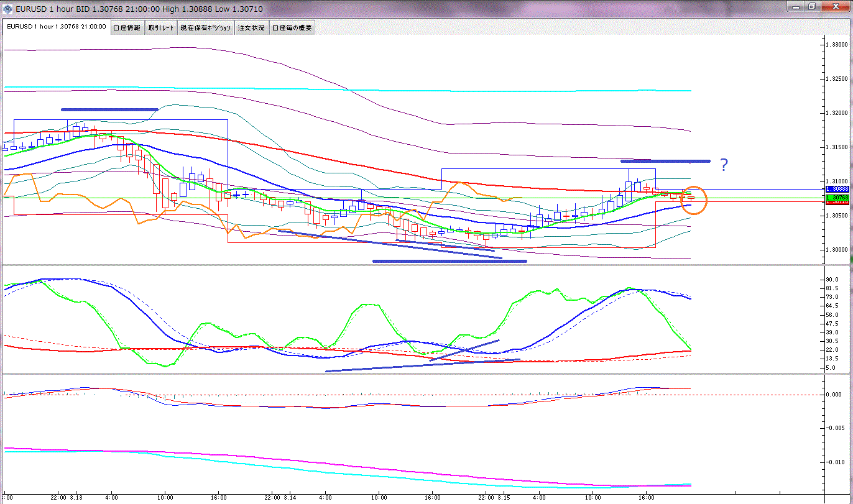The width and height of the screenshot is (853, 504).
Task: Click the 0.000 MACD scale label
Action: tap(835, 394)
